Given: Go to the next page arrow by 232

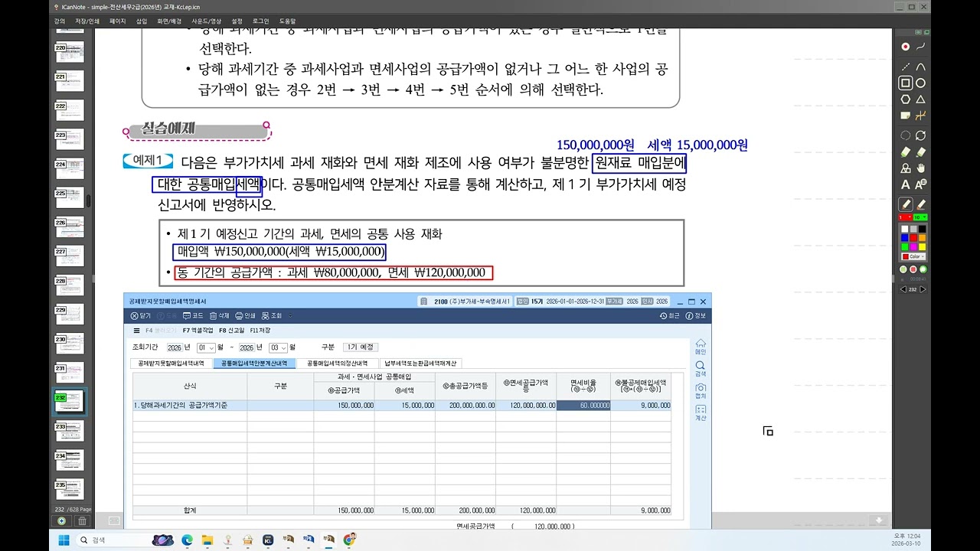Looking at the screenshot, I should point(923,289).
